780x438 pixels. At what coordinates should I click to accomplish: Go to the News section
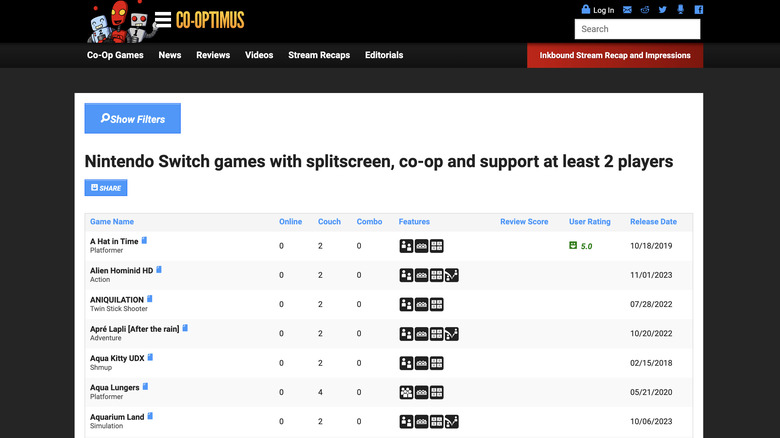tap(170, 55)
